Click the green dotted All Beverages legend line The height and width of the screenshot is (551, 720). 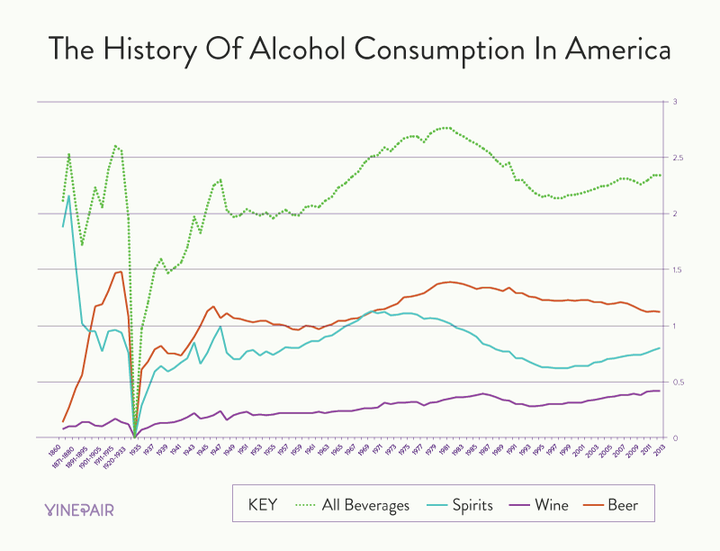coord(305,506)
